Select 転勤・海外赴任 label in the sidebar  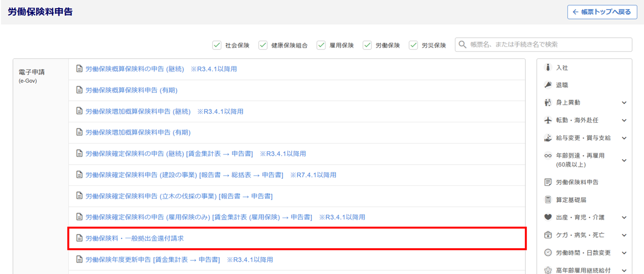click(577, 120)
